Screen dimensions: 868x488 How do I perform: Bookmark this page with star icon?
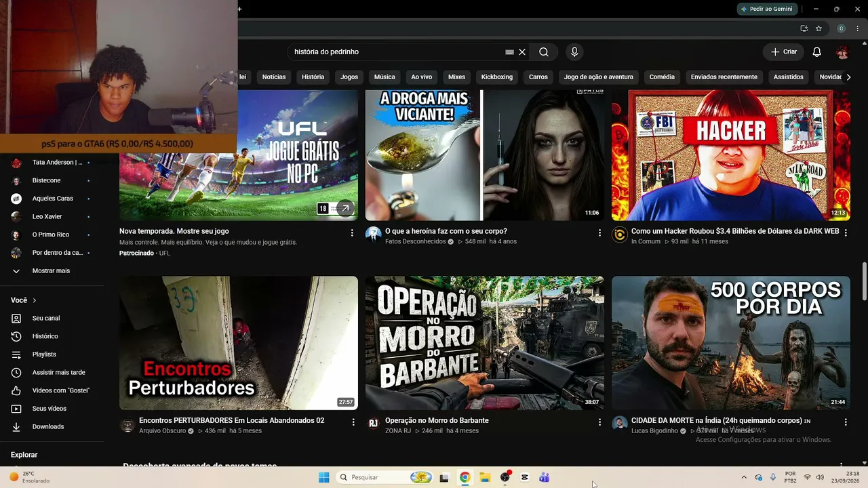coord(819,28)
